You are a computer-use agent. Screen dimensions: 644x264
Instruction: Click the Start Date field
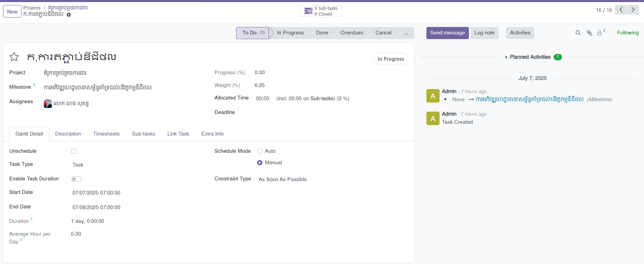coord(96,193)
